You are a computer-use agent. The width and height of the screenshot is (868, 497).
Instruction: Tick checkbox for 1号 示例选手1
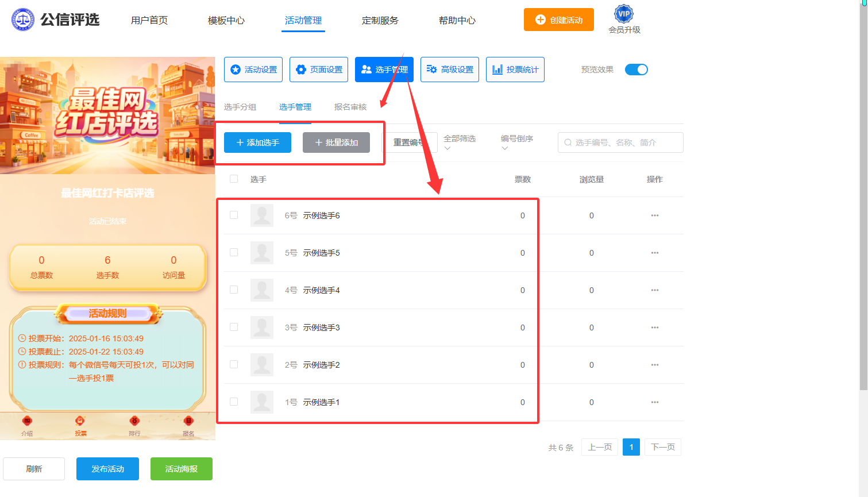[234, 402]
